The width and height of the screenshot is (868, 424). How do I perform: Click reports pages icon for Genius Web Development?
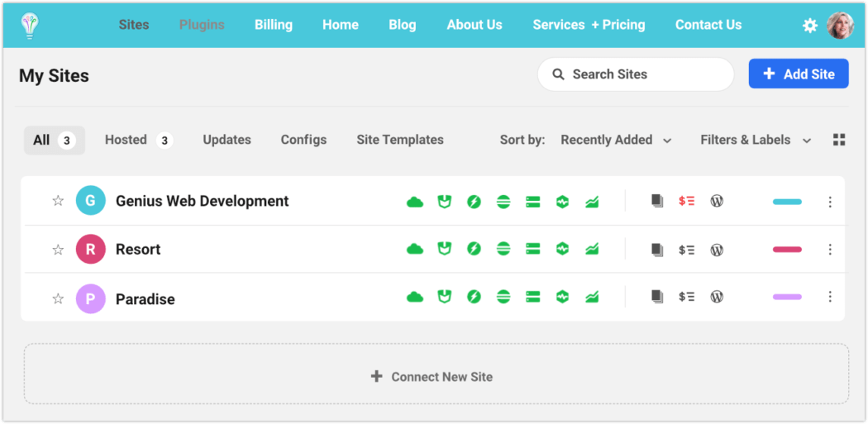click(x=657, y=201)
